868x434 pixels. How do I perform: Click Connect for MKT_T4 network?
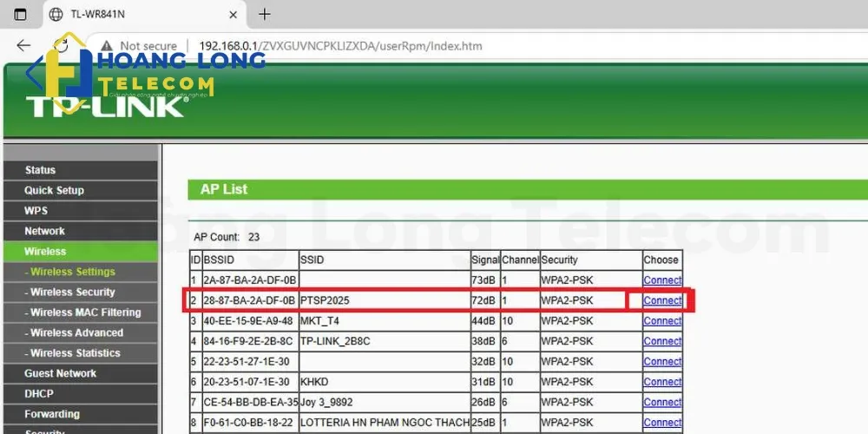tap(662, 320)
